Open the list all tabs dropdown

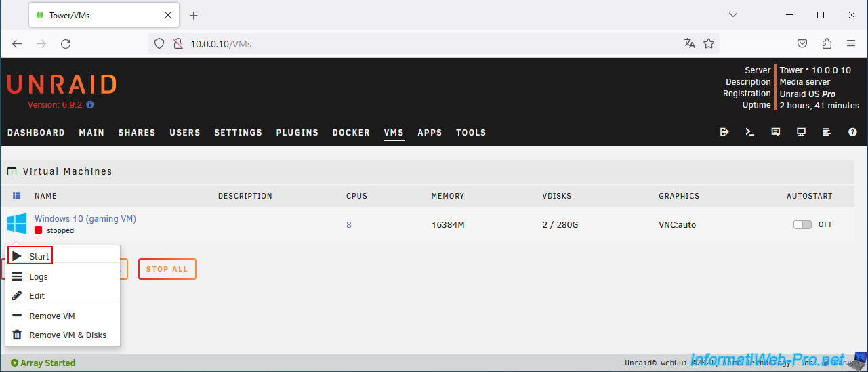[733, 15]
